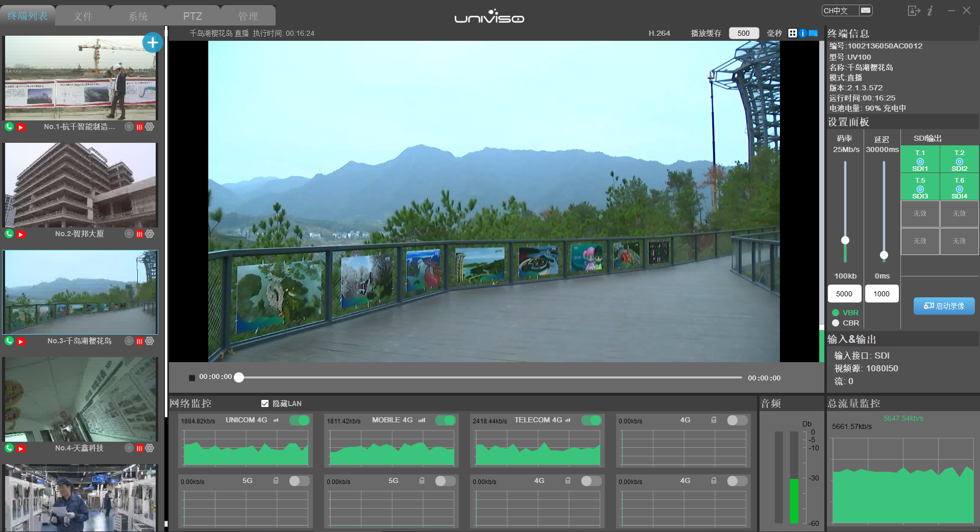Click the delay input field showing 1000
This screenshot has width=980, height=532.
click(881, 294)
